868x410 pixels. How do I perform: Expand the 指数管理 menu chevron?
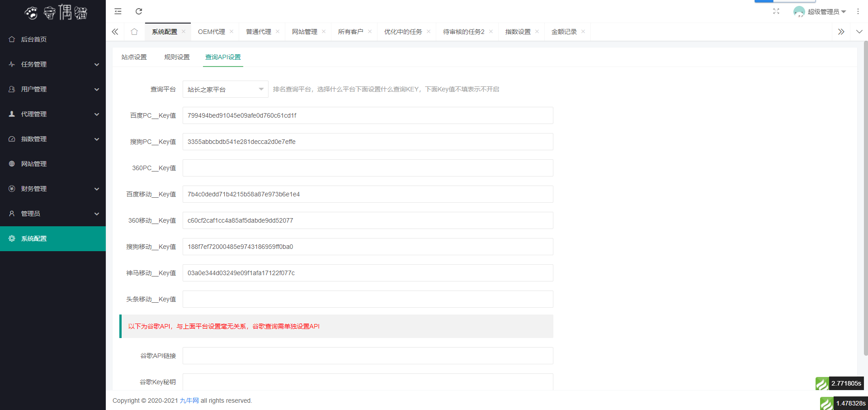point(97,139)
